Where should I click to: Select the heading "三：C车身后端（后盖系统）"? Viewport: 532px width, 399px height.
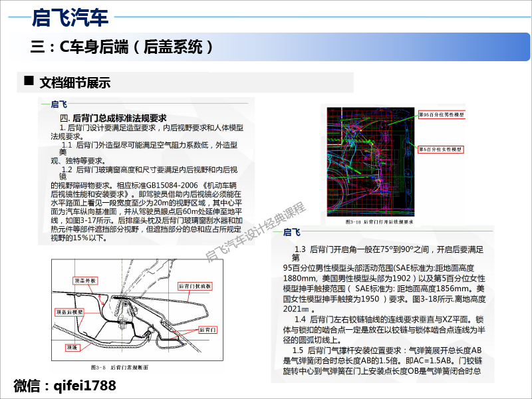[x=122, y=47]
